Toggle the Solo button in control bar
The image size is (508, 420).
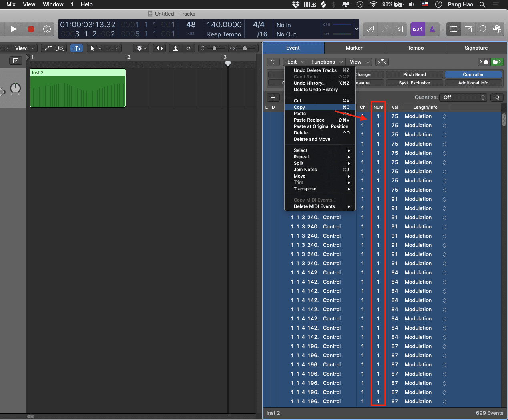coord(399,29)
